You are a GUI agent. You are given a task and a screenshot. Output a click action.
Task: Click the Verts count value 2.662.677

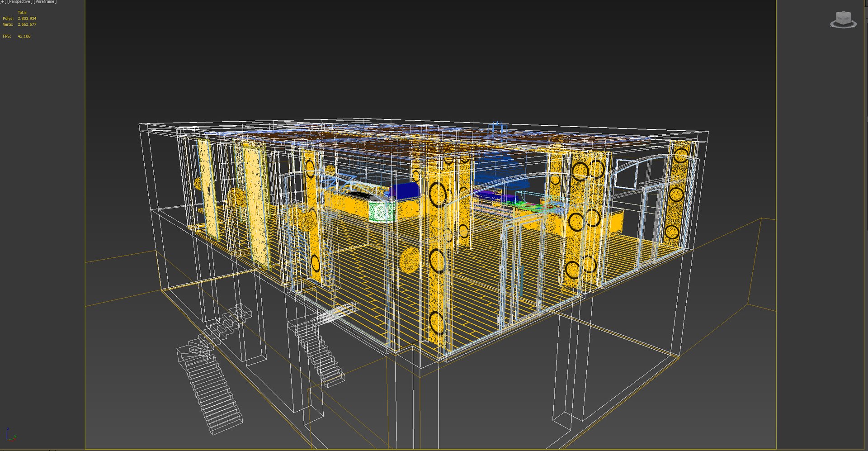click(x=27, y=24)
